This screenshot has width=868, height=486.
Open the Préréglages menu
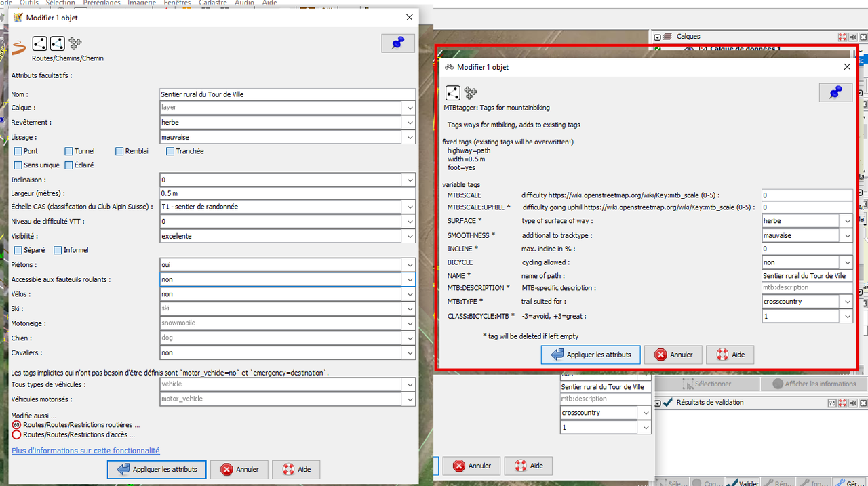pos(102,3)
